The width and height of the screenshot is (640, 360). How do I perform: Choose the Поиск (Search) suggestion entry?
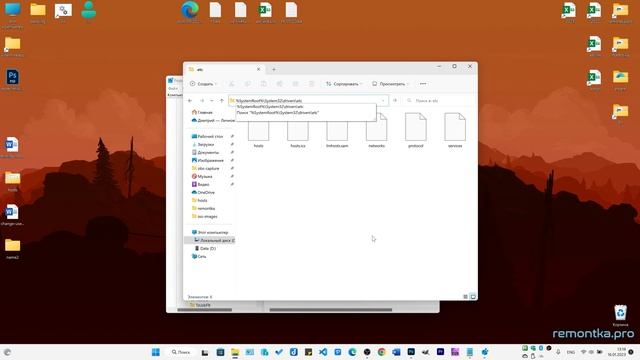[305, 112]
